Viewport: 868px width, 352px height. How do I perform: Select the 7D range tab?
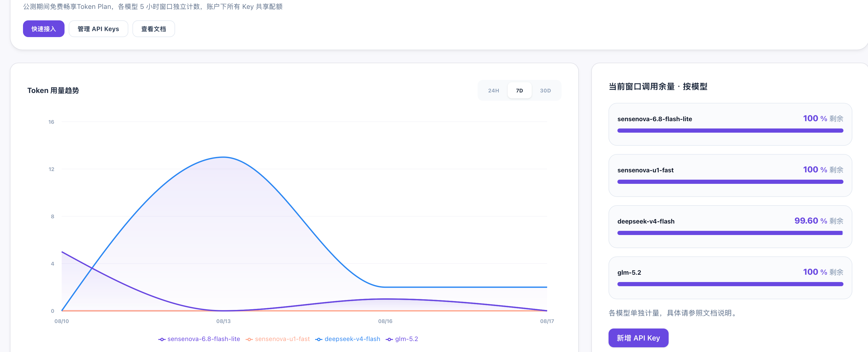tap(520, 91)
